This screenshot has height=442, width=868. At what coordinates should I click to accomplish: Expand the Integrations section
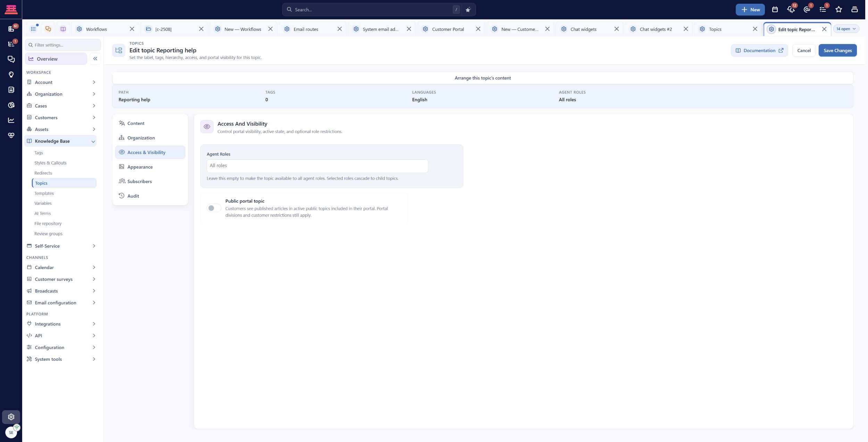61,324
